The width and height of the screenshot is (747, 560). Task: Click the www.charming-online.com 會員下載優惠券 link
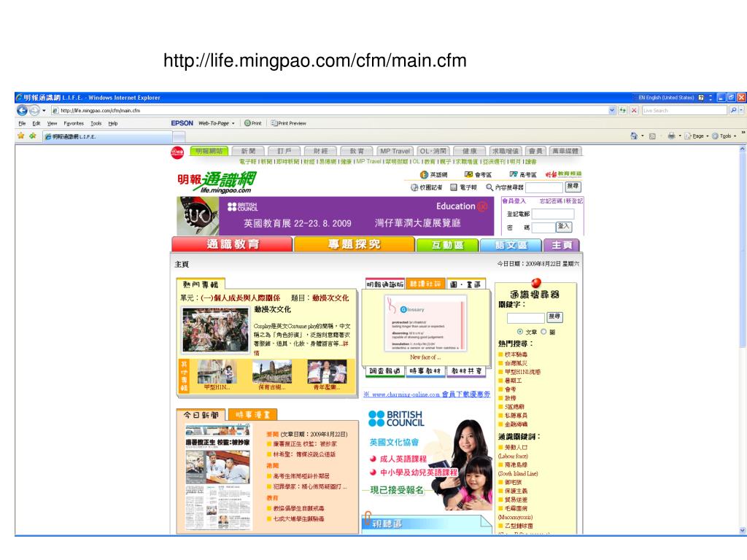(x=427, y=394)
